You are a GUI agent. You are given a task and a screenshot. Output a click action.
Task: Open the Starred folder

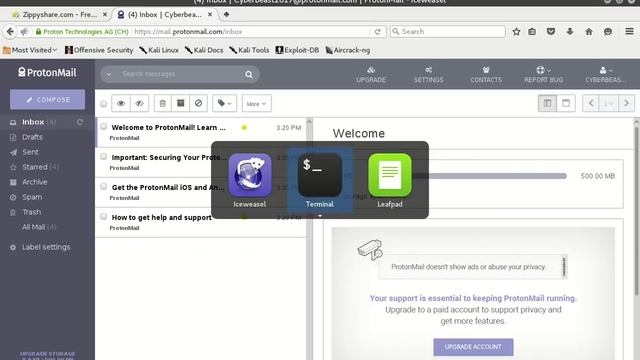[35, 167]
